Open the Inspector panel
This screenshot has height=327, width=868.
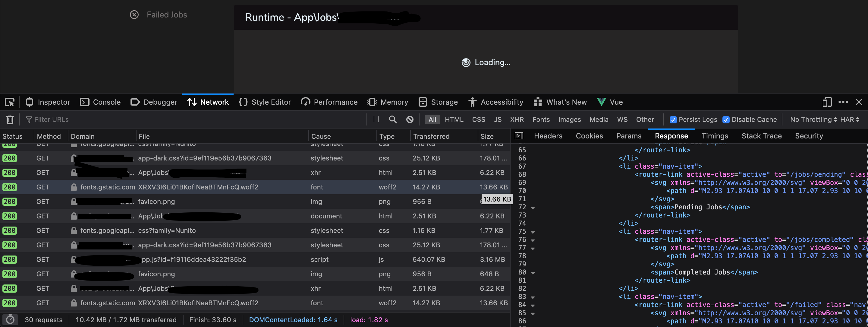(x=48, y=102)
